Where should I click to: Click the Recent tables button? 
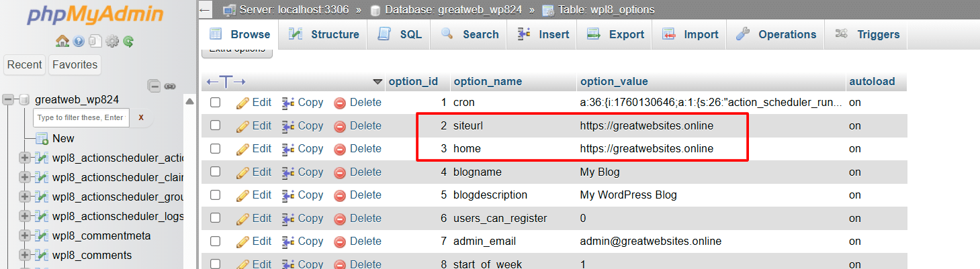tap(25, 64)
